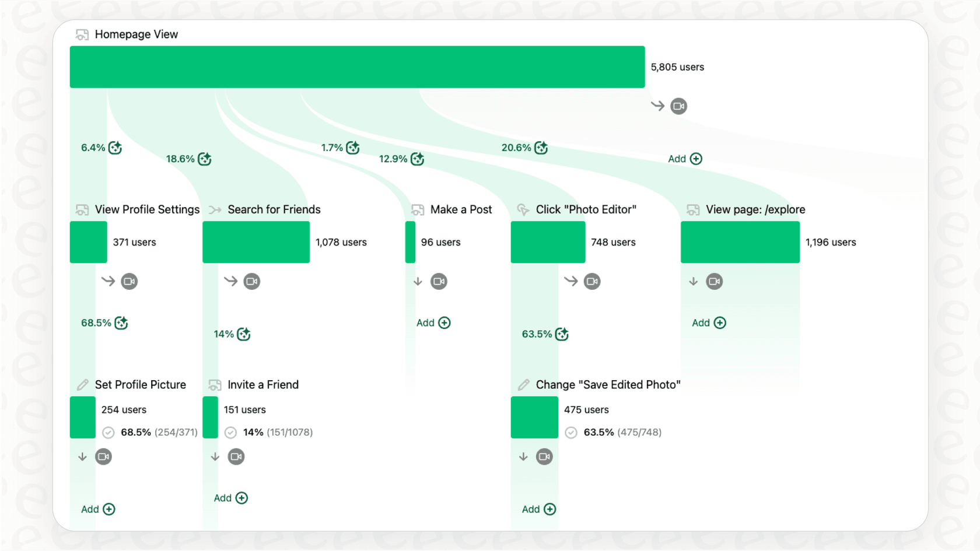Click the click-event icon beside Click "Photo Editor"
This screenshot has width=980, height=551.
[523, 209]
